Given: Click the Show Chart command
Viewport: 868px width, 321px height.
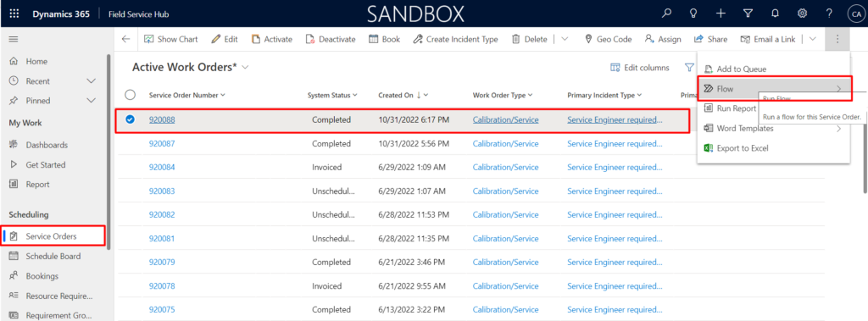Looking at the screenshot, I should click(170, 39).
